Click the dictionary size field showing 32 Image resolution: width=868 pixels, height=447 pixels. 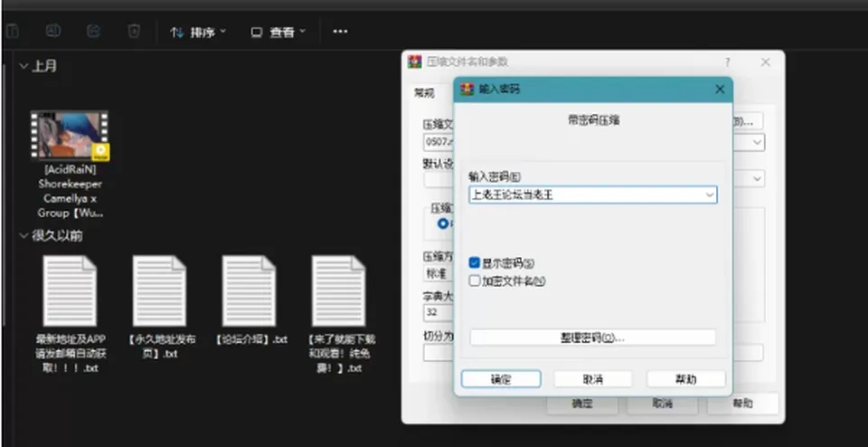click(439, 312)
